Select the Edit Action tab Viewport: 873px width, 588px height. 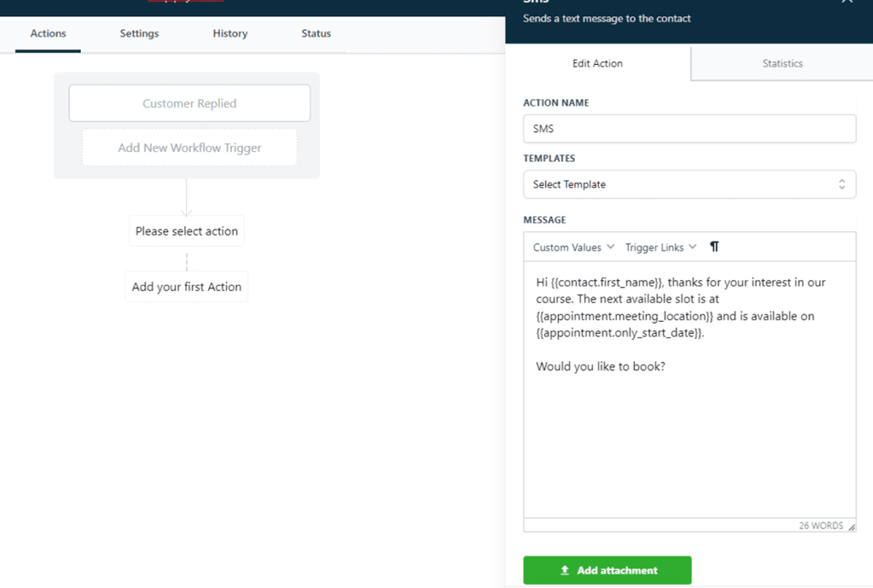(597, 63)
